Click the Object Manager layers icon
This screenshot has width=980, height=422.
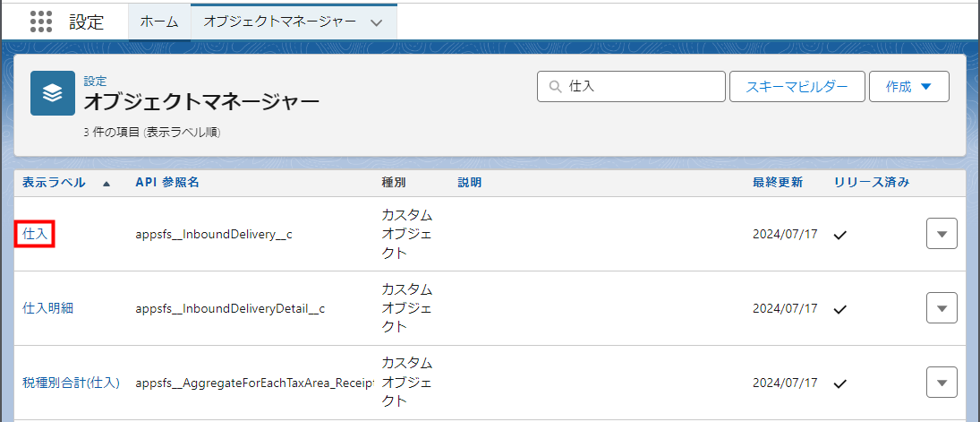click(53, 94)
